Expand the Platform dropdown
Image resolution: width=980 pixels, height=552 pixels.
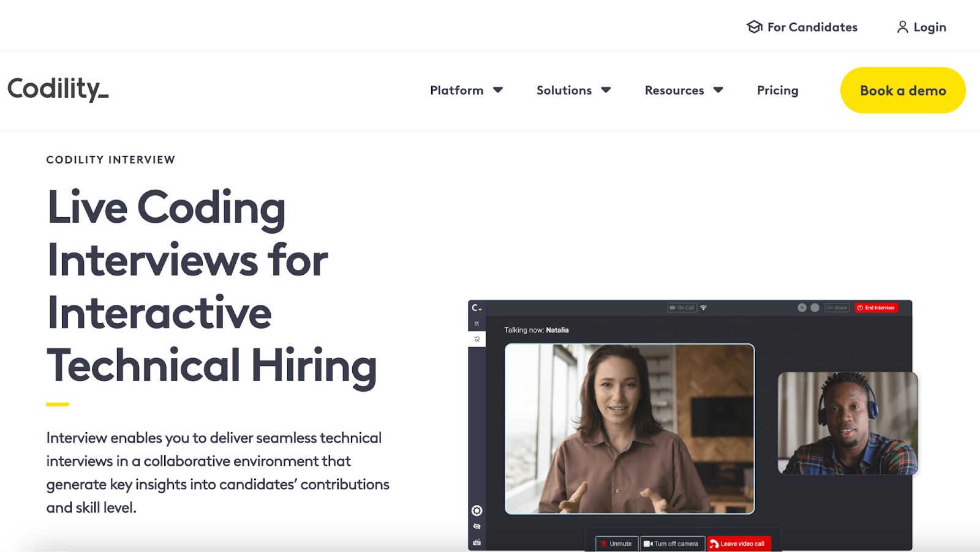click(466, 90)
